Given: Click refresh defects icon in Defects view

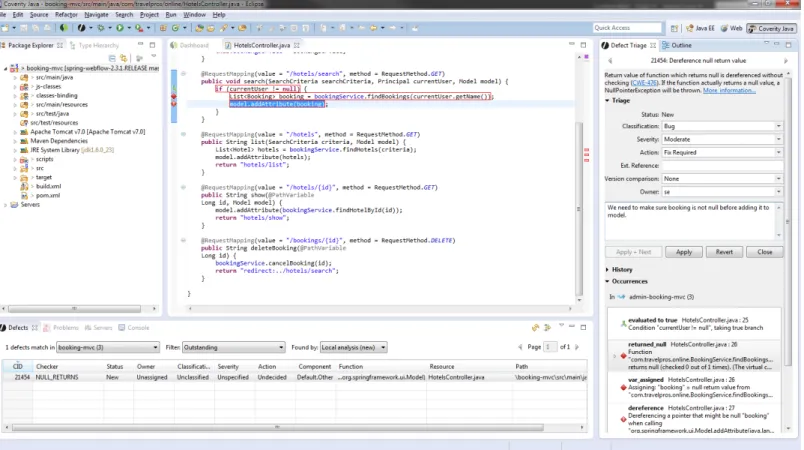Looking at the screenshot, I should coord(535,328).
